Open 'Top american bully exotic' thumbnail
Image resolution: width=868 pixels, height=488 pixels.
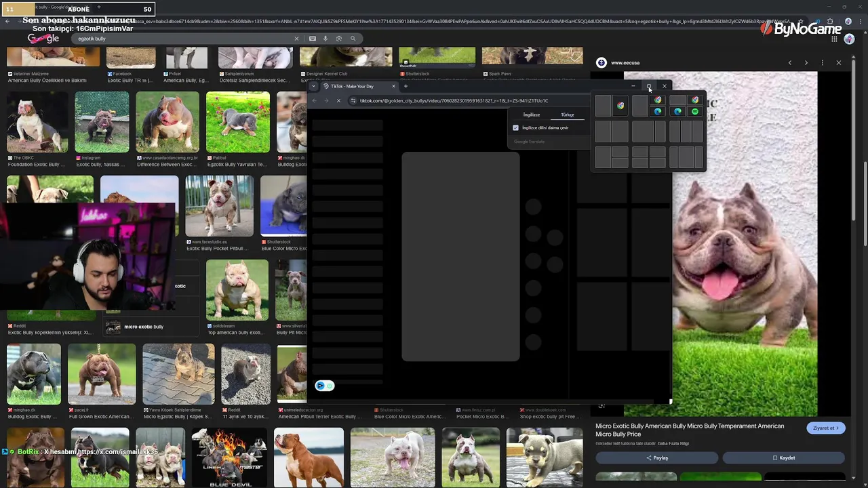(x=237, y=290)
